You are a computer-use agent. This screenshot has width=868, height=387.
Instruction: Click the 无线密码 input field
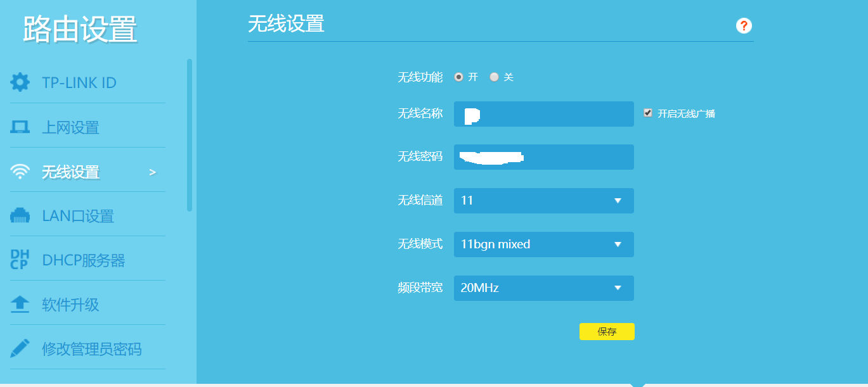(x=543, y=157)
